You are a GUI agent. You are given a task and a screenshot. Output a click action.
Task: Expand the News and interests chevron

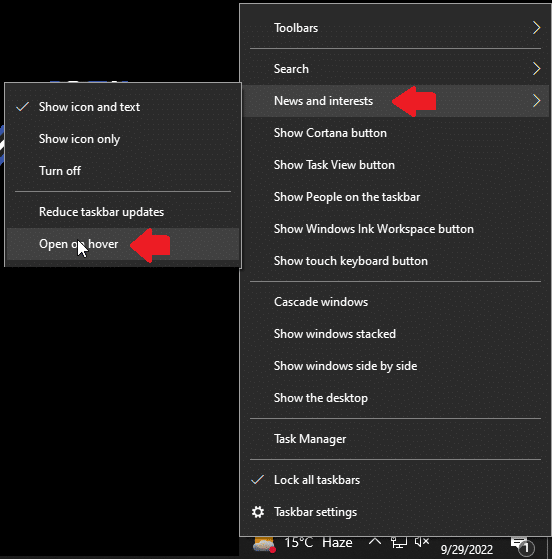[x=536, y=101]
